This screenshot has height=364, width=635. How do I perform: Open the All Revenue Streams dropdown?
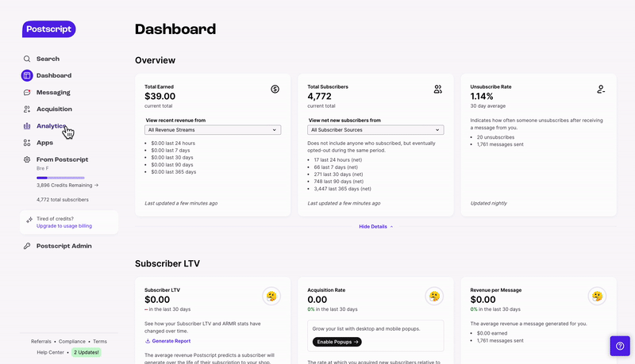213,130
